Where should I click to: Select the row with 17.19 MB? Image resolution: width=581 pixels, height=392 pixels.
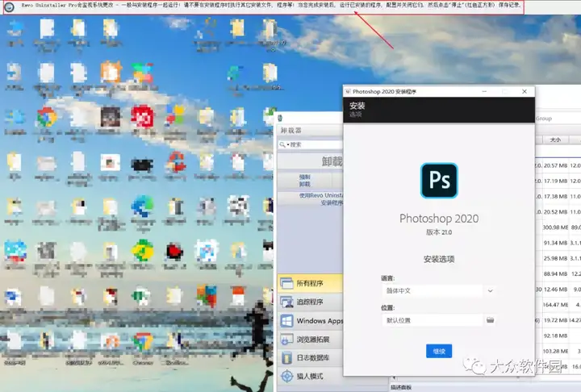pos(558,181)
